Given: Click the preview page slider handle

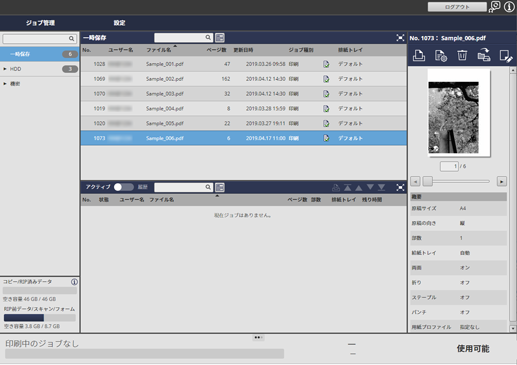Looking at the screenshot, I should [428, 181].
